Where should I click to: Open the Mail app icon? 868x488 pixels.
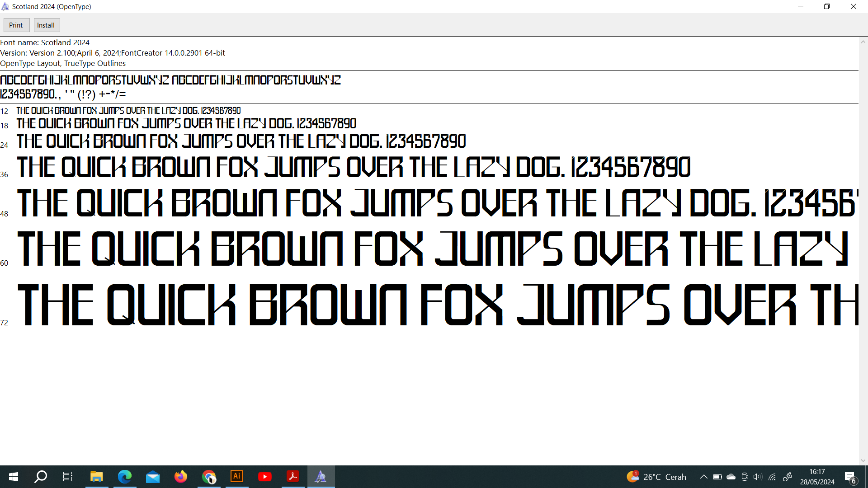153,477
